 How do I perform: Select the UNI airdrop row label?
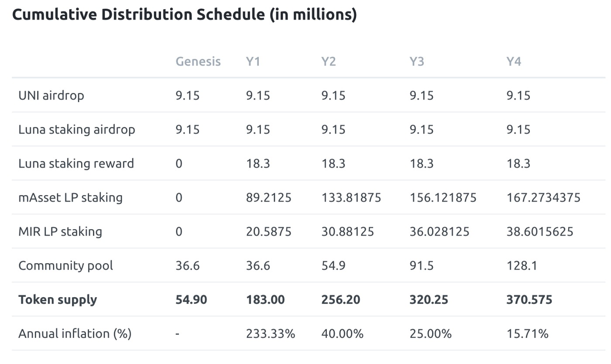(x=51, y=95)
